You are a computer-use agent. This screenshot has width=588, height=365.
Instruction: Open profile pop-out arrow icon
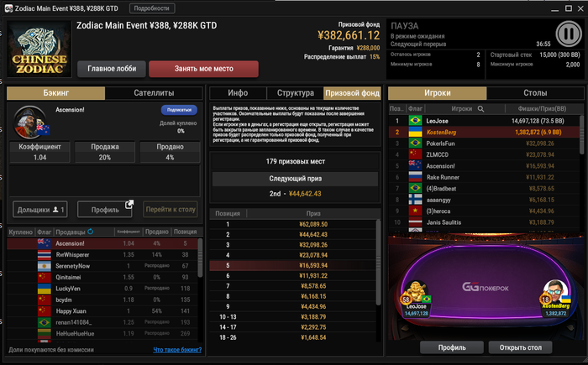129,204
